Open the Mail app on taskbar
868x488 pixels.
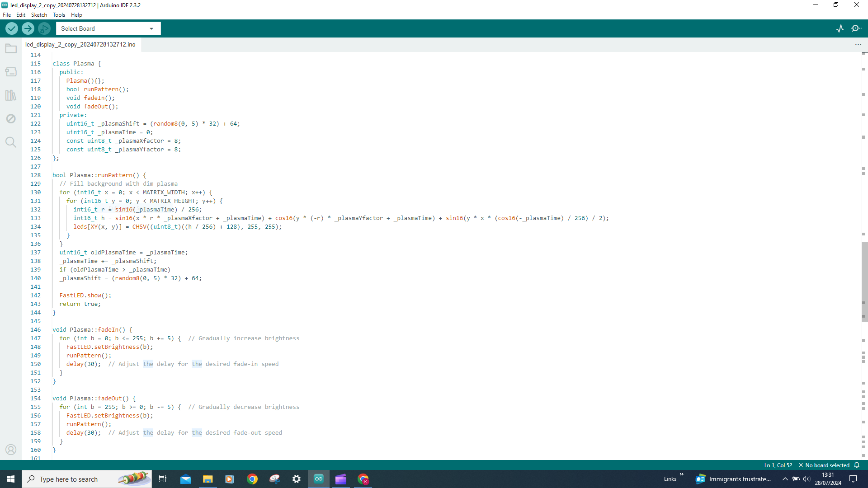tap(186, 479)
